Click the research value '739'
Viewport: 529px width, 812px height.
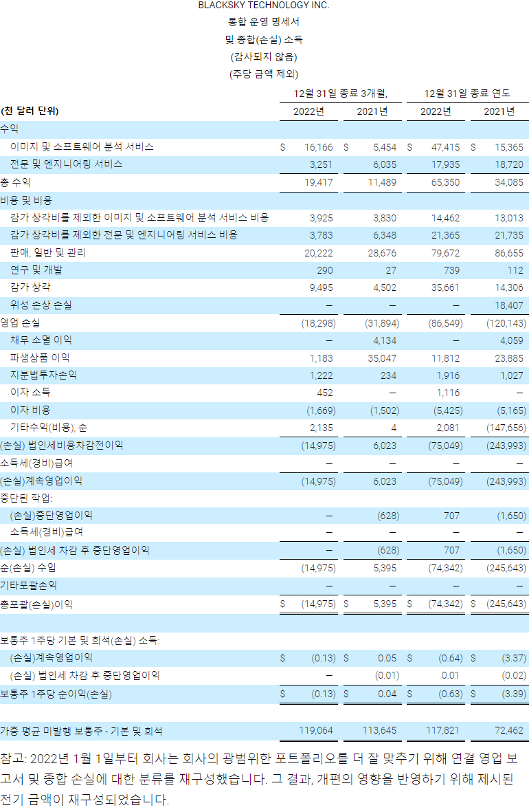451,270
